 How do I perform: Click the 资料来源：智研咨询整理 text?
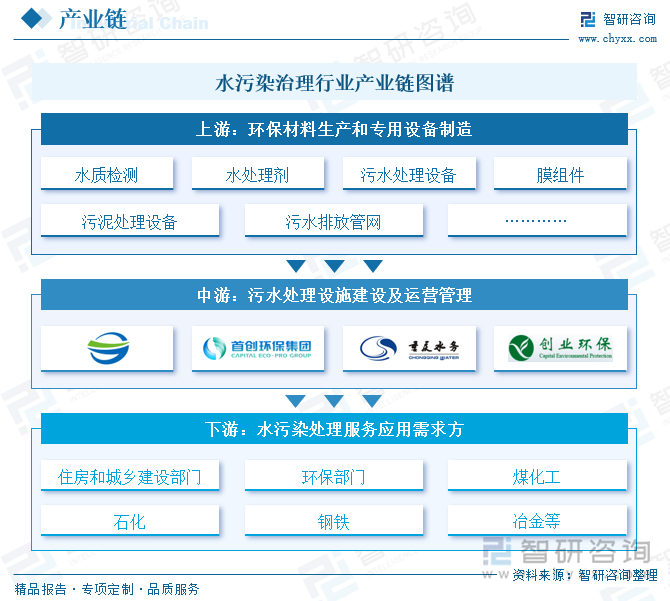tap(585, 575)
